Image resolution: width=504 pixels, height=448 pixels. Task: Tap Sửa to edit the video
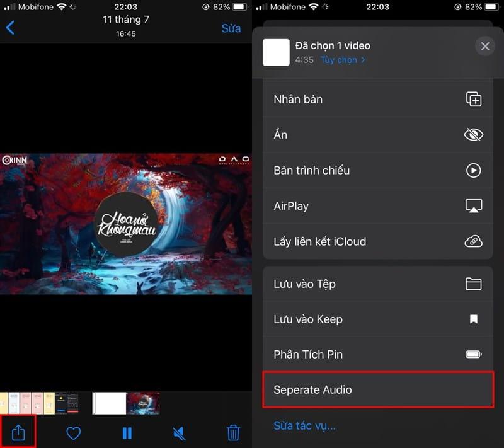pos(231,28)
